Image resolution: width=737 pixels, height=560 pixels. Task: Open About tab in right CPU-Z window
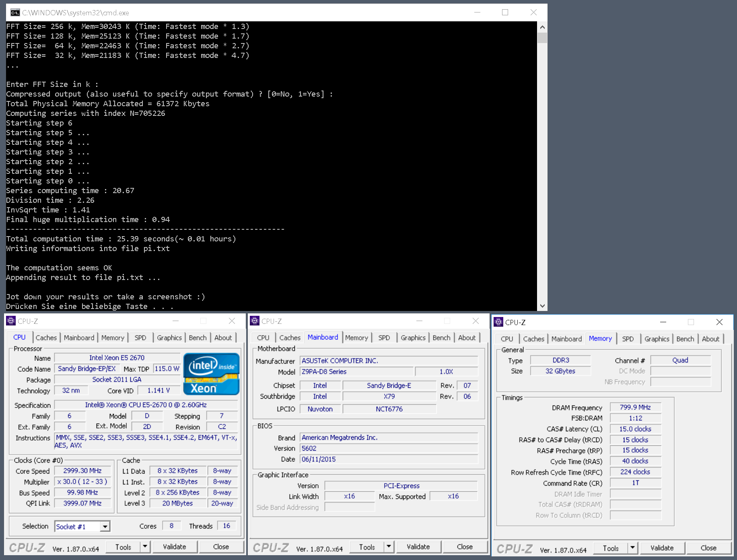coord(710,339)
